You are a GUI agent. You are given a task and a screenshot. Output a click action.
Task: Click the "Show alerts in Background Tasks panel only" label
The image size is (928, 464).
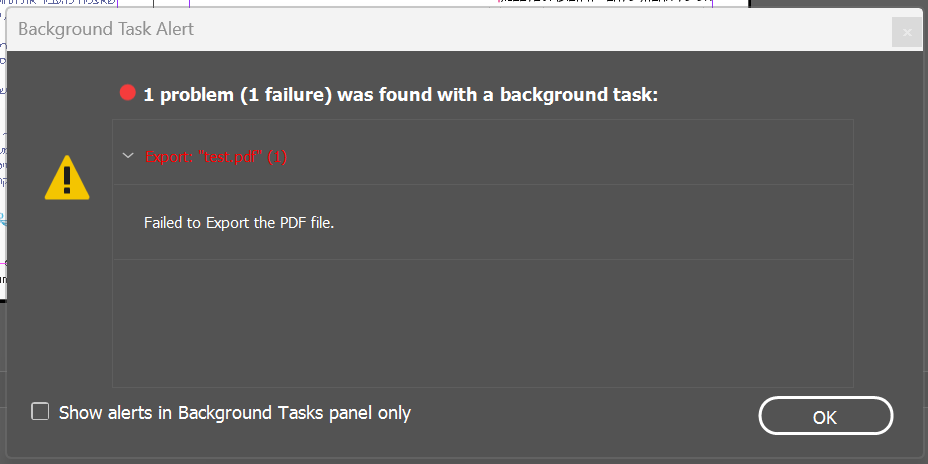coord(235,412)
